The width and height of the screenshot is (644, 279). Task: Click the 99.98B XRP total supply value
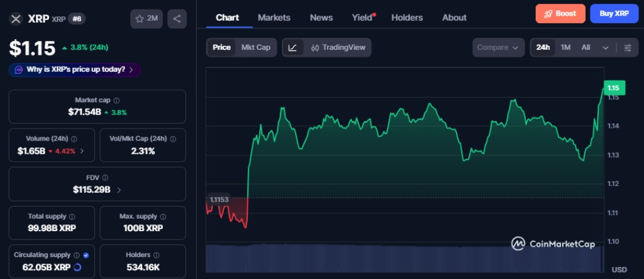click(x=52, y=229)
